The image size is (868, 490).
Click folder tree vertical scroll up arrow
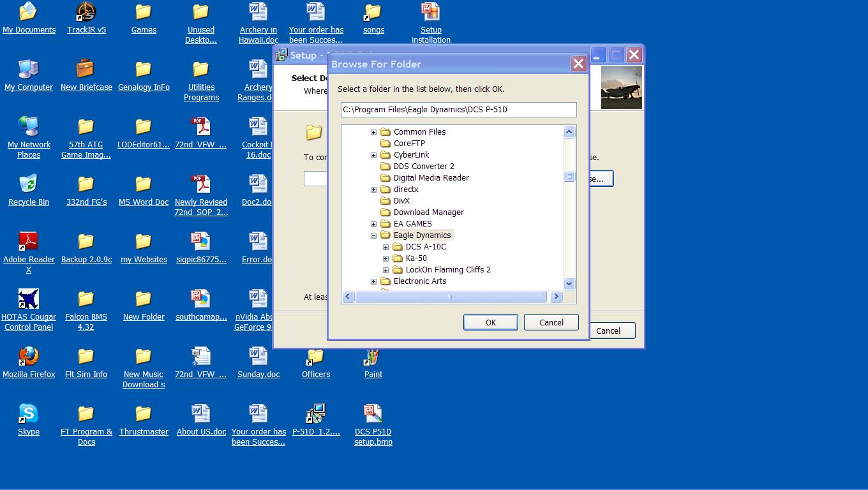click(569, 132)
